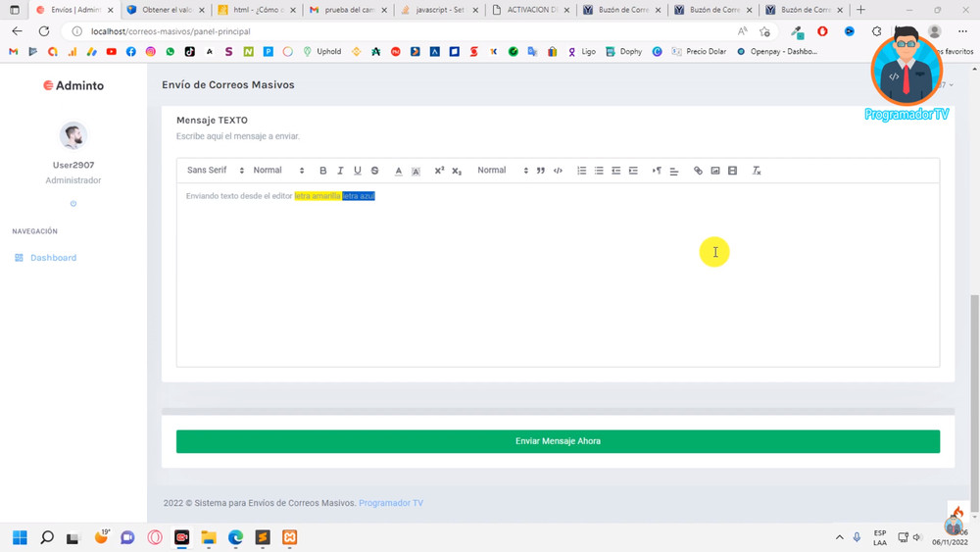Open the Facebook bookmark
The image size is (980, 552).
130,52
